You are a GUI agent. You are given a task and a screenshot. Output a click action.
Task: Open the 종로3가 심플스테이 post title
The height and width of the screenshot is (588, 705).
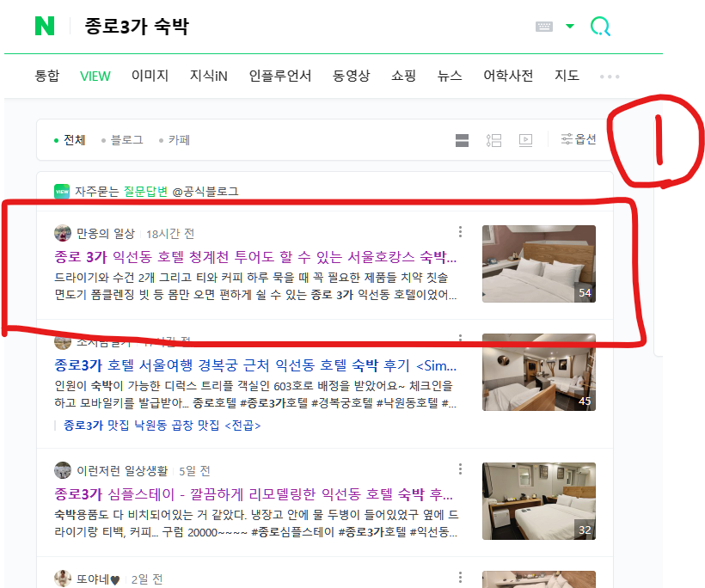coord(254,494)
